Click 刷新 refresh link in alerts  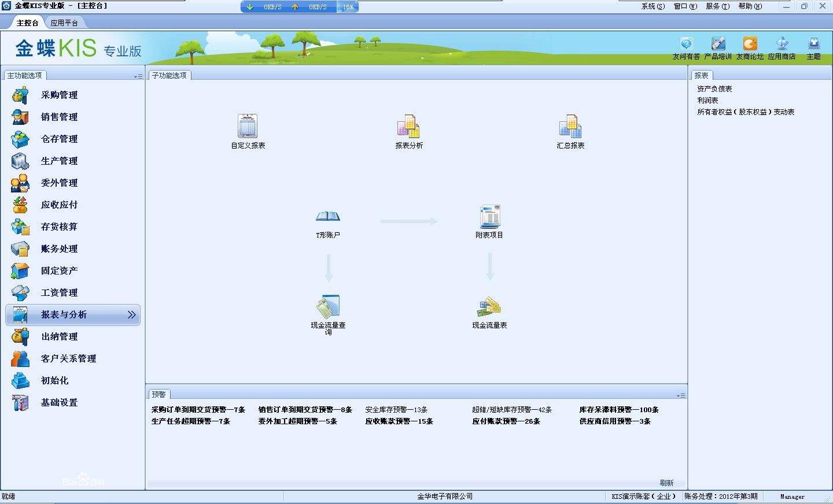tap(666, 483)
